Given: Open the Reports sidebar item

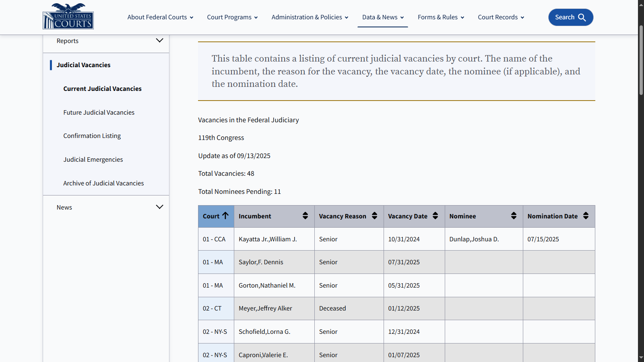Looking at the screenshot, I should tap(68, 41).
